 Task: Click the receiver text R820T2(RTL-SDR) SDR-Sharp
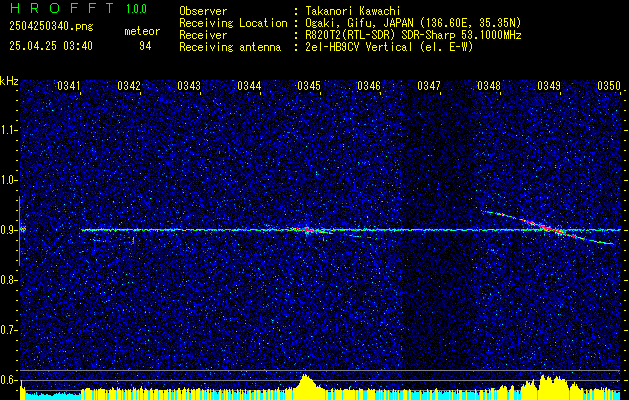point(377,35)
